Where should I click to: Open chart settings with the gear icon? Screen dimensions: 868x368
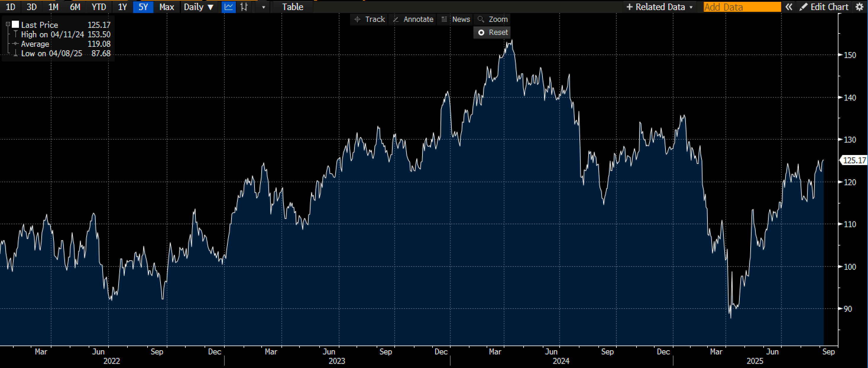point(860,7)
